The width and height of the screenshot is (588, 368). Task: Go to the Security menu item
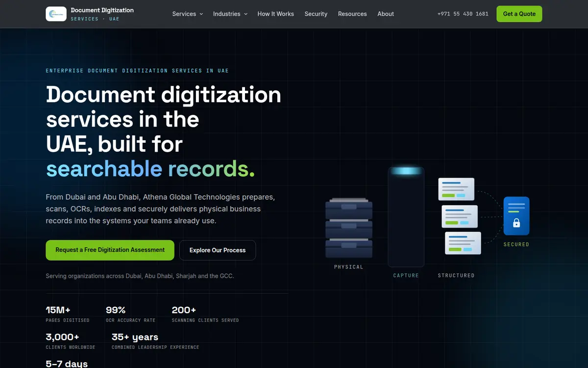pos(316,14)
